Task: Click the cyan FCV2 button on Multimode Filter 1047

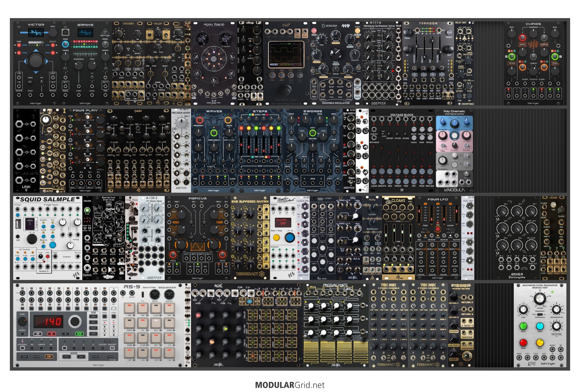Action: click(540, 326)
